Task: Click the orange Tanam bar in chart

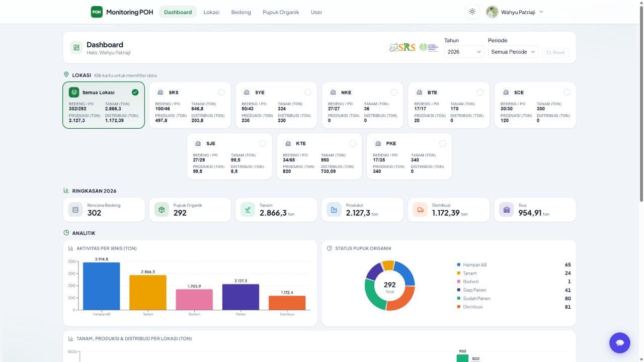Action: tap(148, 293)
